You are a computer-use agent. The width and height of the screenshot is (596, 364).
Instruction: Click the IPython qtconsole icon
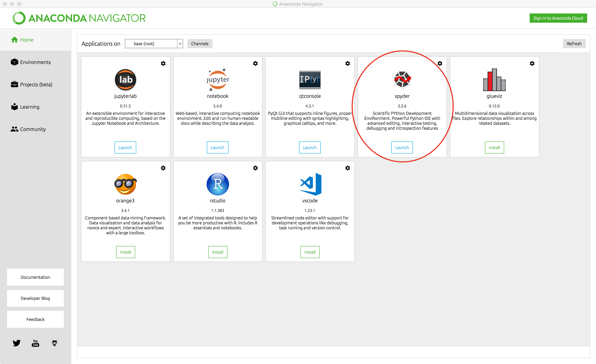310,80
